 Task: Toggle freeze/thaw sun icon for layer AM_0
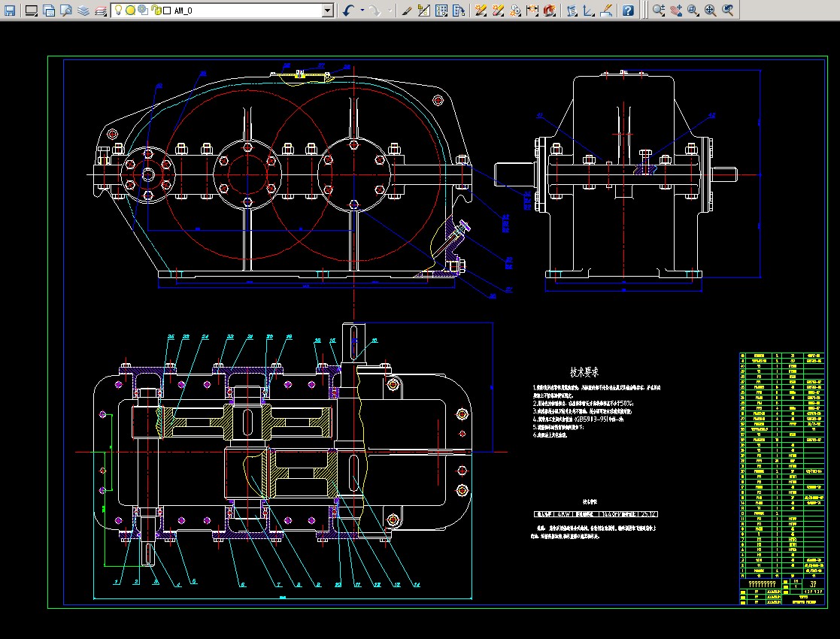point(130,11)
